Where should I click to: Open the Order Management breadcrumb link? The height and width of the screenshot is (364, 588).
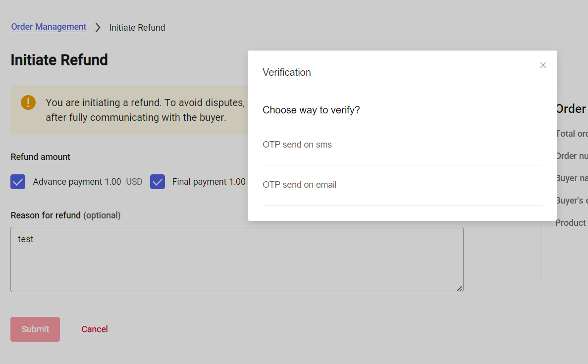click(49, 26)
